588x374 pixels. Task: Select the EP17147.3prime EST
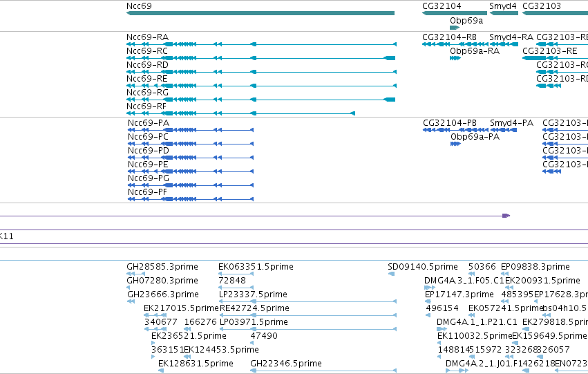428,301
